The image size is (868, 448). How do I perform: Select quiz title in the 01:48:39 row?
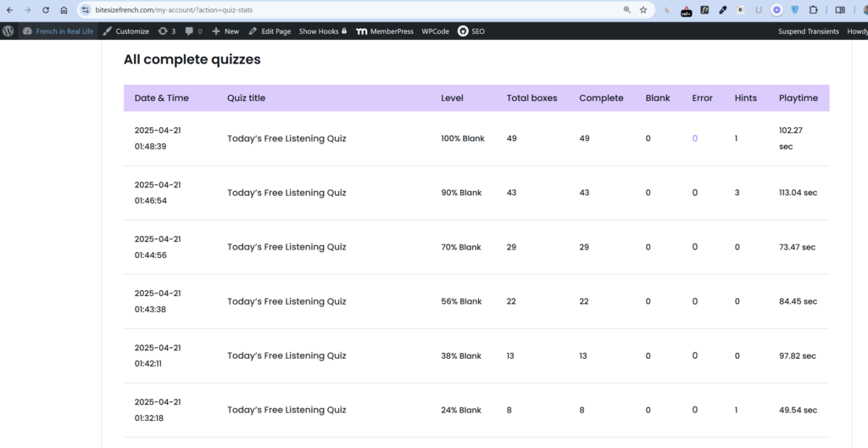click(x=287, y=138)
